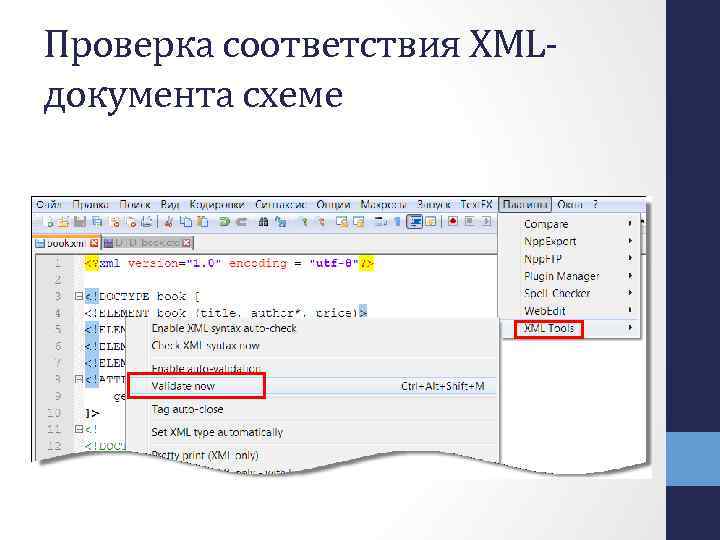
Task: Toggle synchronized vertical scrolling icon
Action: (x=343, y=222)
